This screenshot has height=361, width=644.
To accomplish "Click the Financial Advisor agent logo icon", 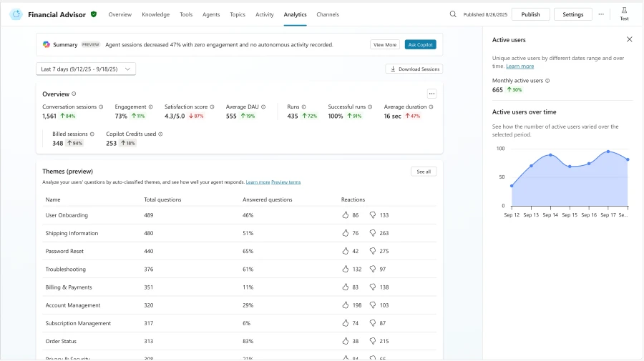I will tap(16, 14).
